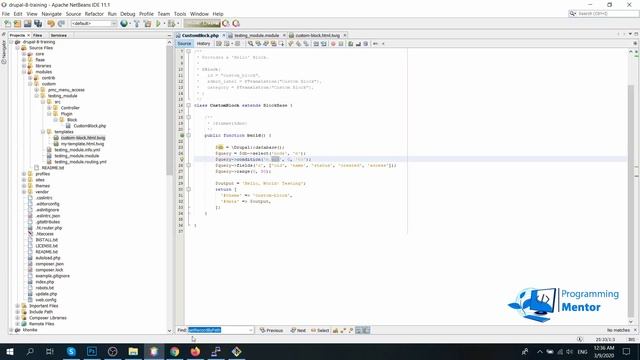Switch to the Files panel tab
The width and height of the screenshot is (640, 360).
tap(38, 36)
